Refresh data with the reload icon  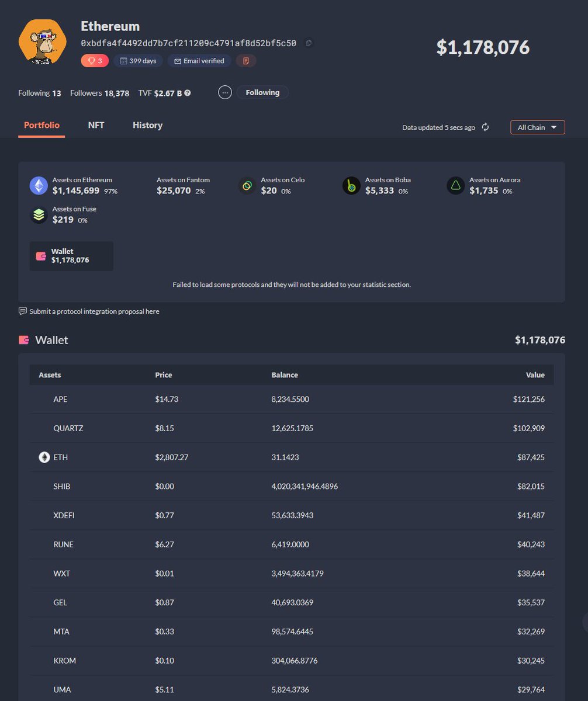pyautogui.click(x=485, y=127)
